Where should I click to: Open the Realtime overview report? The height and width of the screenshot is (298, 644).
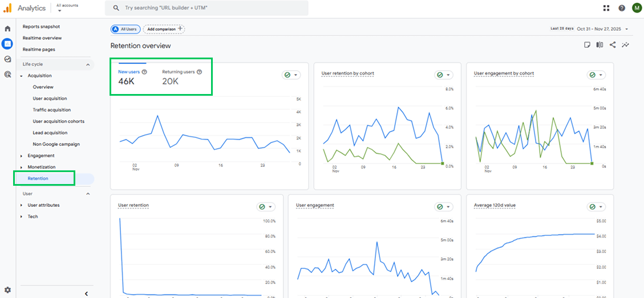pos(42,38)
